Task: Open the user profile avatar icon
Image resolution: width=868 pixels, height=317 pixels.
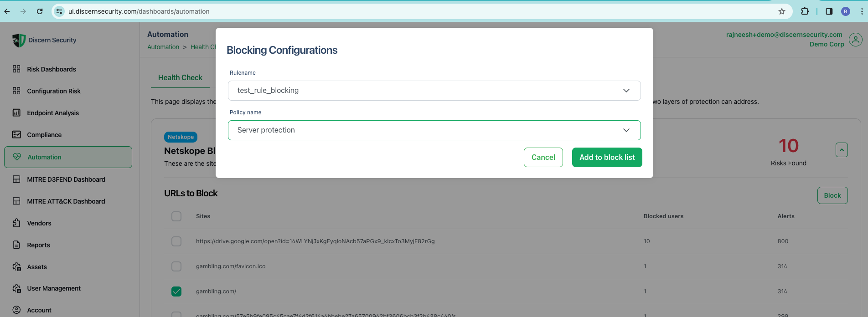Action: (856, 40)
